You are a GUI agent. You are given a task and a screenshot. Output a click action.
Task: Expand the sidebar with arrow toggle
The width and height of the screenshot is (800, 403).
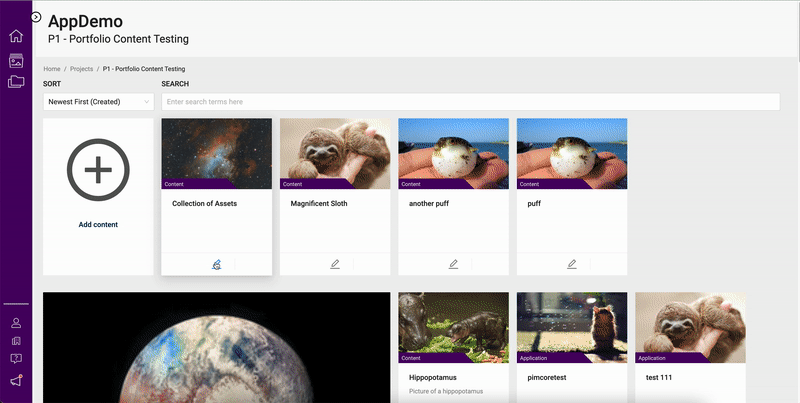(36, 17)
